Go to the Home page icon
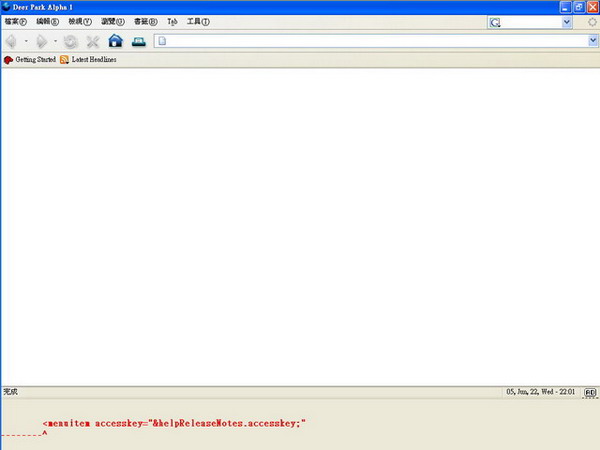Viewport: 600px width, 450px height. click(116, 41)
